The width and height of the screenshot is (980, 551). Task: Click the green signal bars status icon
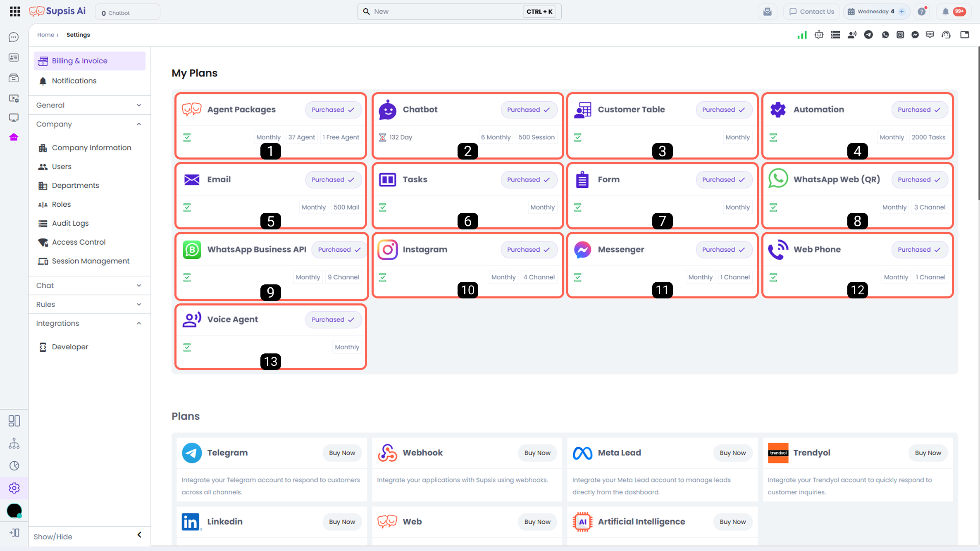802,35
